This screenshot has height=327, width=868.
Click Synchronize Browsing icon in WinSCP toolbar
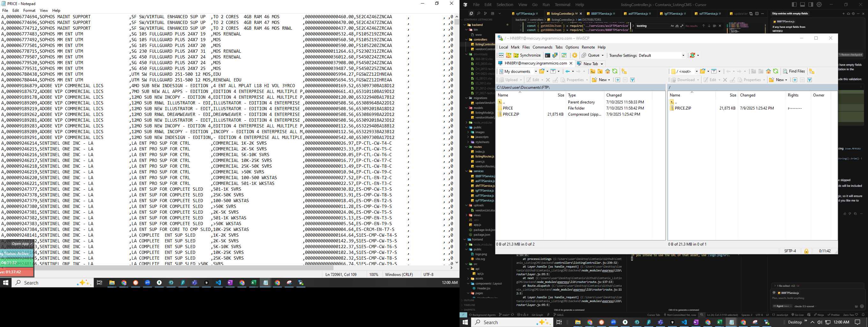click(564, 55)
